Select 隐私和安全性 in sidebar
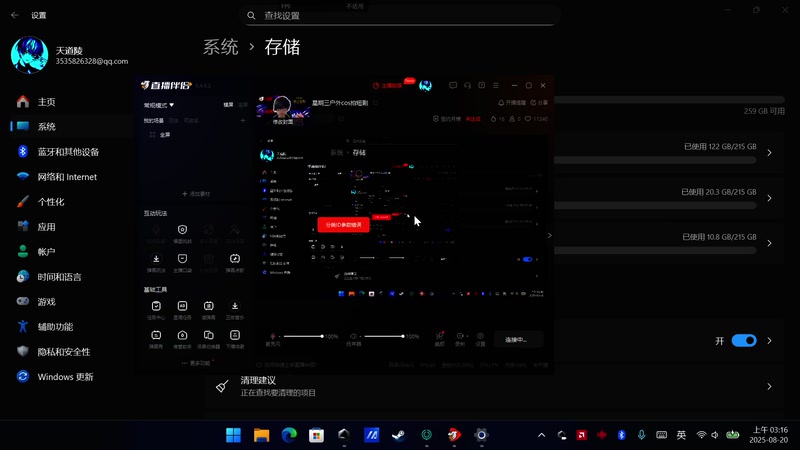 tap(66, 352)
